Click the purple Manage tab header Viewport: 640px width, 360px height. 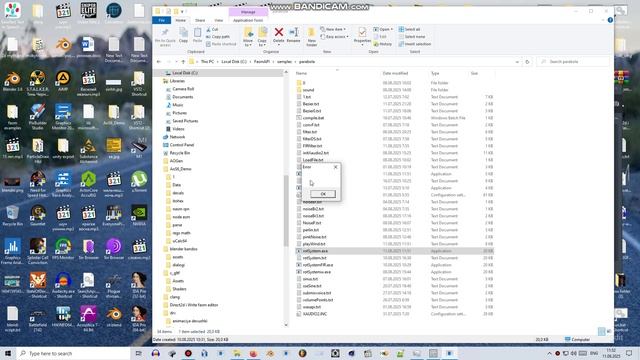coord(248,12)
